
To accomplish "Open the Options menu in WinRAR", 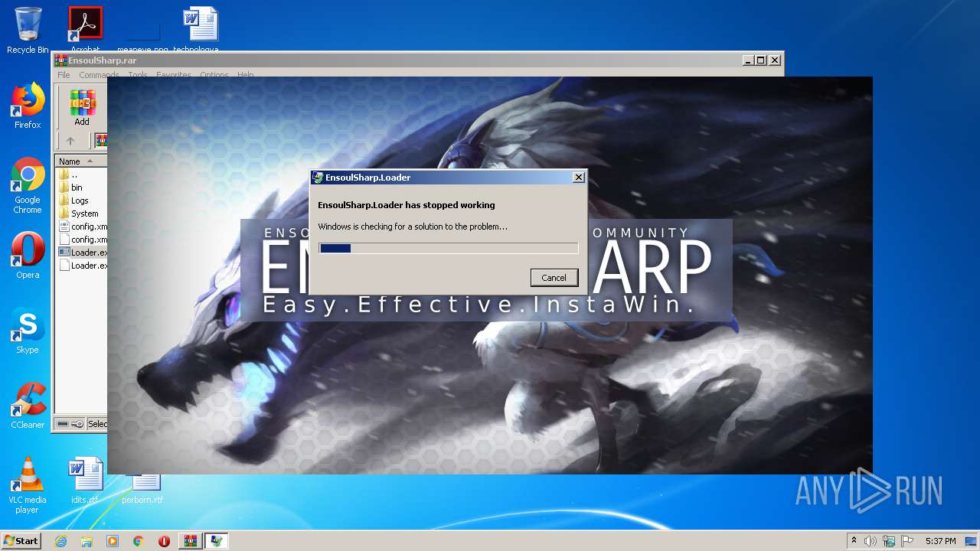I will click(214, 75).
